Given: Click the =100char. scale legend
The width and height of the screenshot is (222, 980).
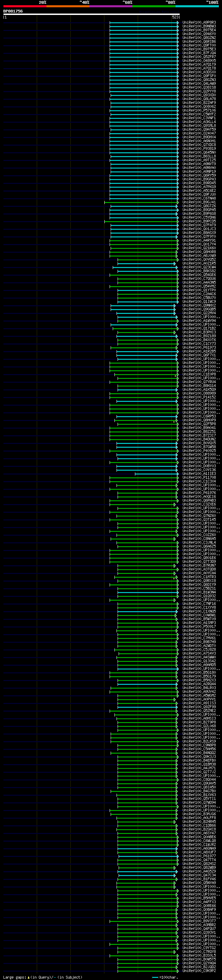Looking at the screenshot, I should point(165,977).
